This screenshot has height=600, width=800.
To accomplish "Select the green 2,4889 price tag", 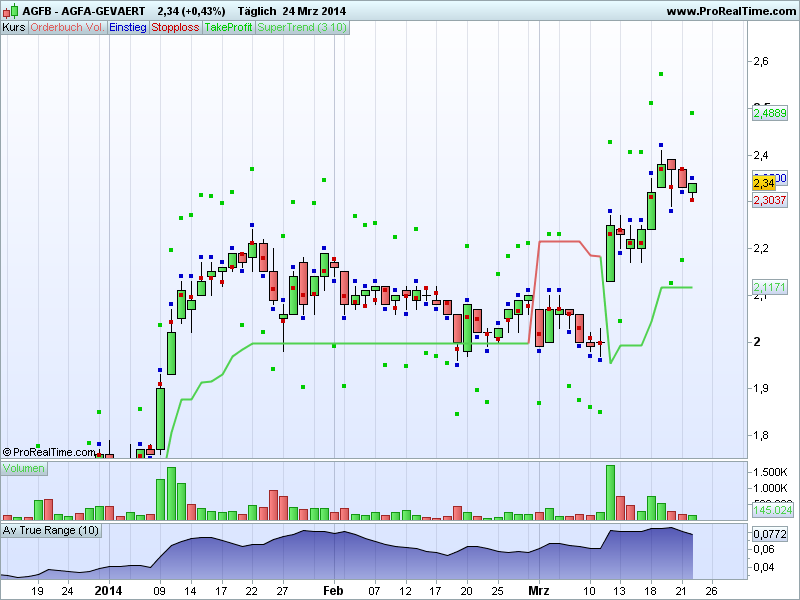I will tap(770, 113).
